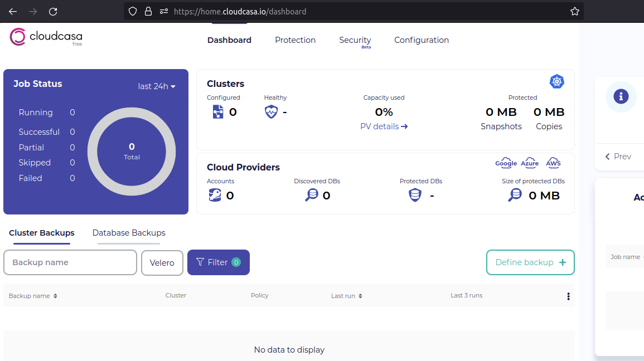Image resolution: width=644 pixels, height=361 pixels.
Task: Click the funnel icon in Filter button
Action: click(x=200, y=262)
